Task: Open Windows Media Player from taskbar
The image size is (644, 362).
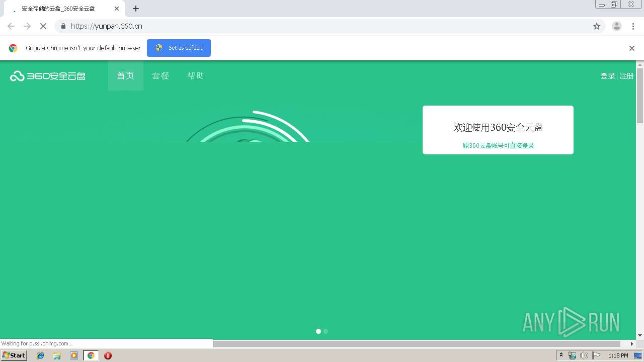Action: tap(74, 355)
